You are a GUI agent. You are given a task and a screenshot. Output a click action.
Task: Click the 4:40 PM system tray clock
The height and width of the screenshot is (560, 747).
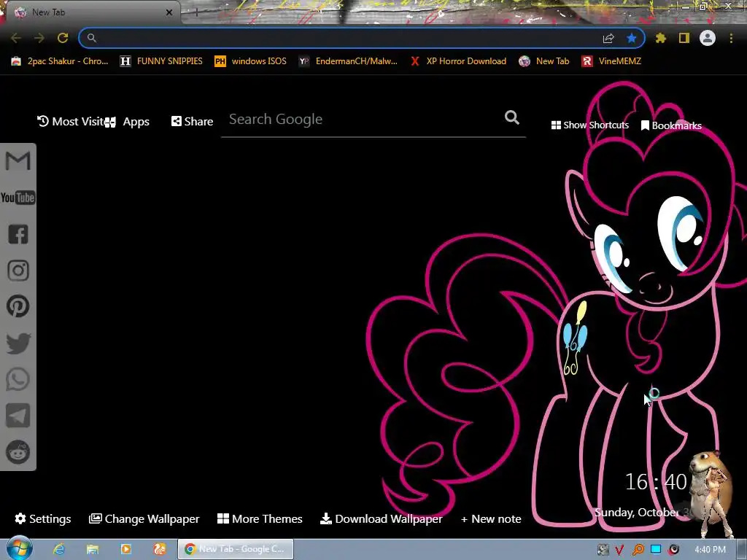coord(710,550)
